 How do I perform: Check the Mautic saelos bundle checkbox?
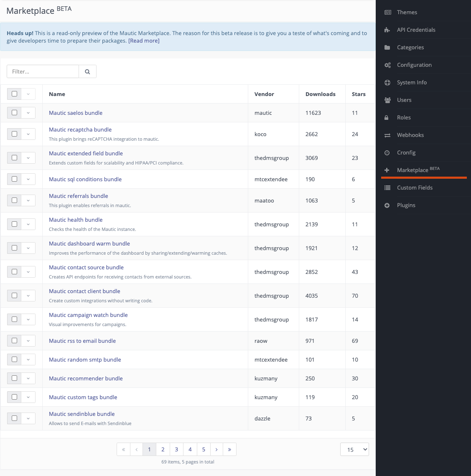[15, 113]
